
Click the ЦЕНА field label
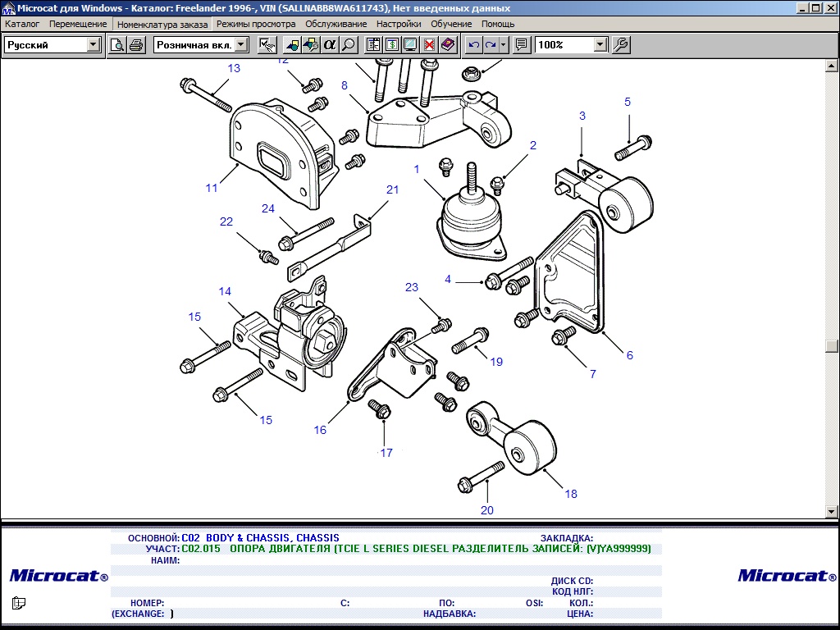[580, 614]
